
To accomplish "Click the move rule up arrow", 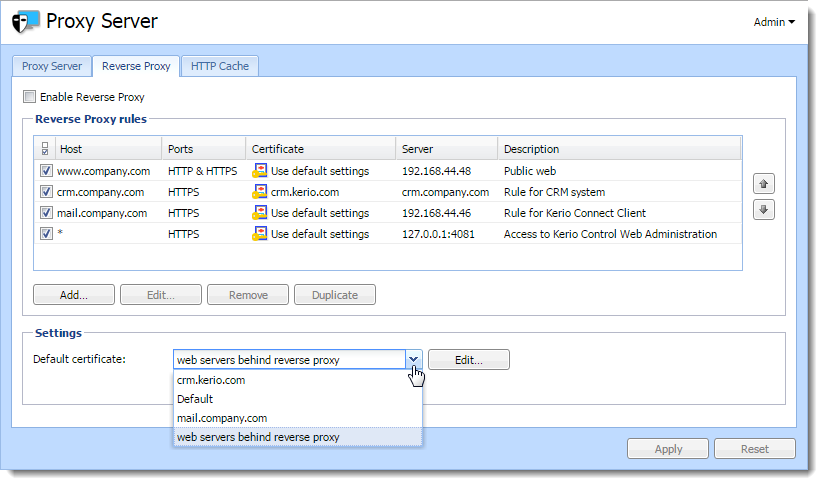I will pos(764,184).
